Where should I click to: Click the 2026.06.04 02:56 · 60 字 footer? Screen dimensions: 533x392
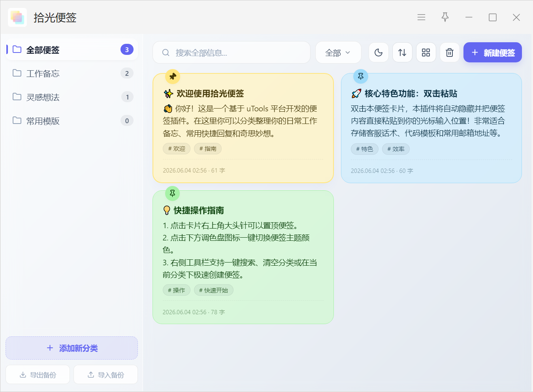pyautogui.click(x=382, y=171)
